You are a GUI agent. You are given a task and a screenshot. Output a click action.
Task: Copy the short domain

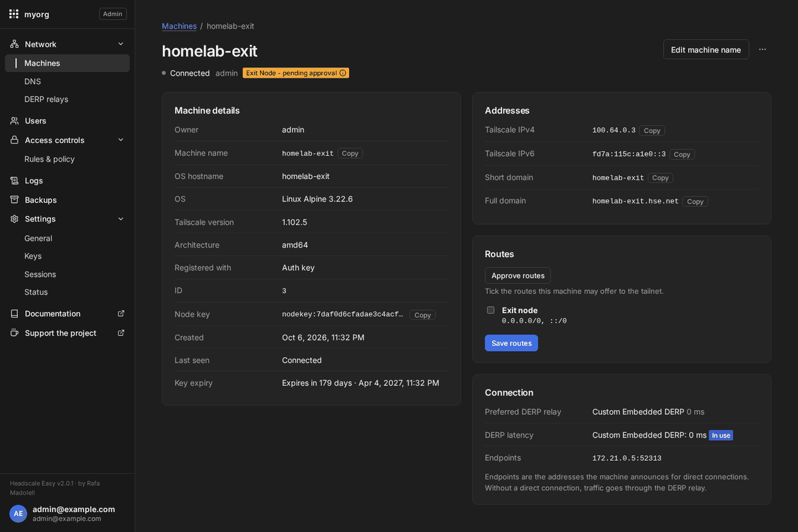[660, 178]
